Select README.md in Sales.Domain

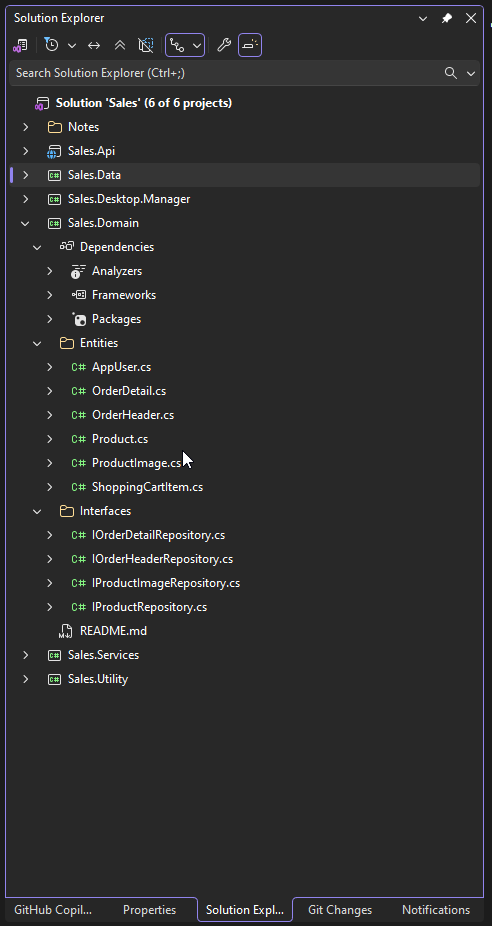113,631
